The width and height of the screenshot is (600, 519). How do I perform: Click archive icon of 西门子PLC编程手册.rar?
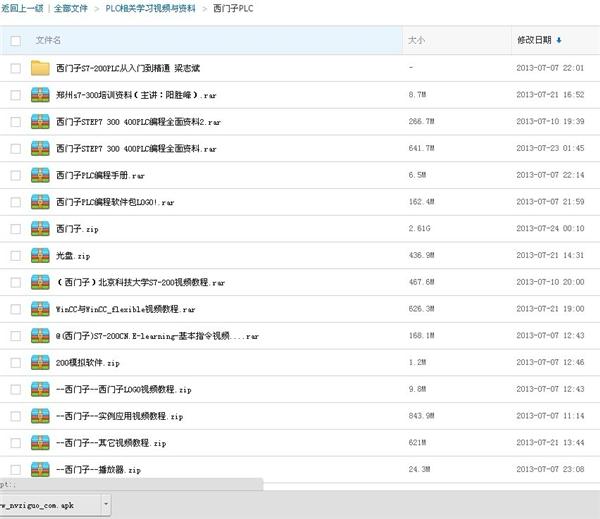tap(40, 175)
